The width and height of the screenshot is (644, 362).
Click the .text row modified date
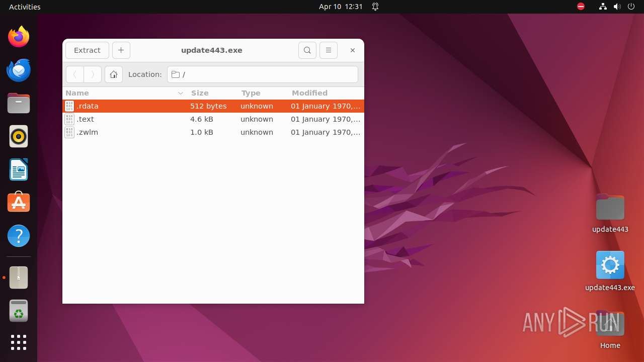tap(326, 119)
